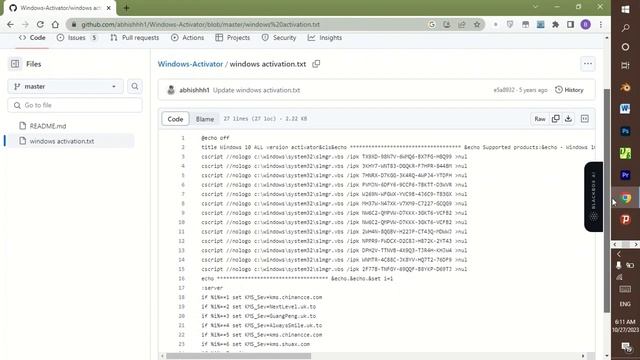Open the Insights tab
640x360 pixels.
(x=325, y=38)
